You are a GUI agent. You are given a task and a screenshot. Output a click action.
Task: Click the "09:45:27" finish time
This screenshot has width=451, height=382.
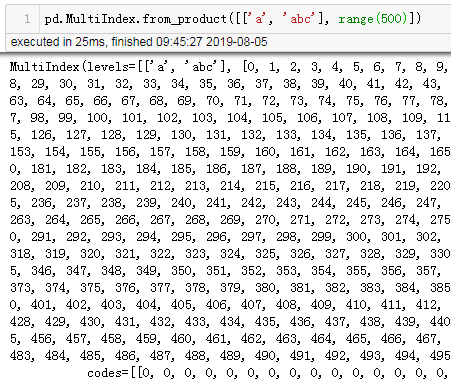click(x=179, y=42)
